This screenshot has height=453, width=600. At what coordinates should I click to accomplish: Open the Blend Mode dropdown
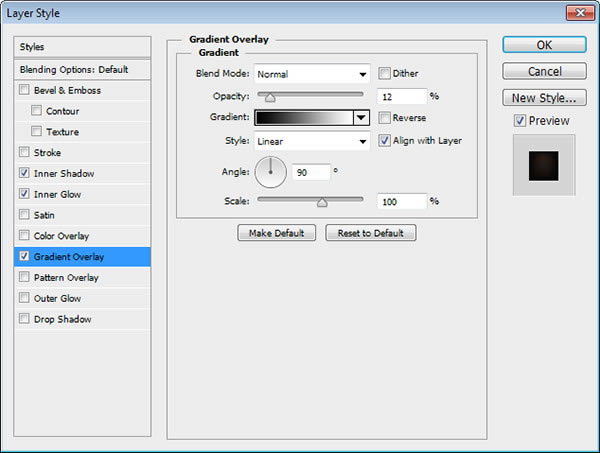click(x=312, y=74)
